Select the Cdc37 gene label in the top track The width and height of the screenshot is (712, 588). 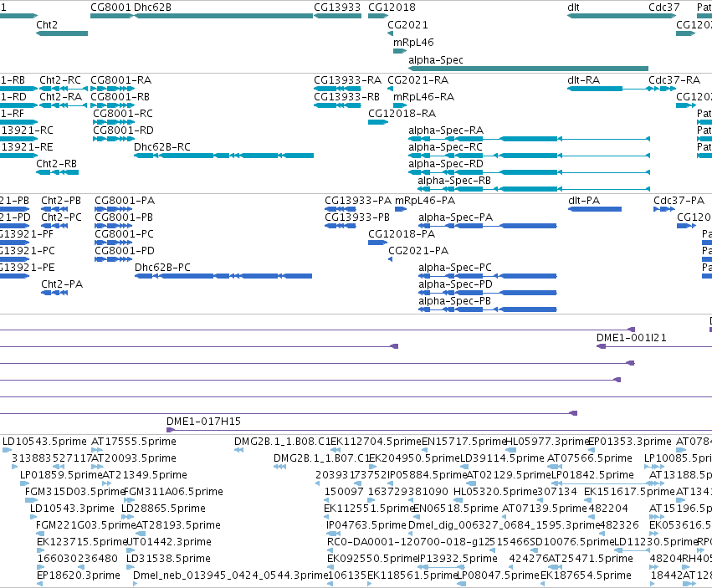coord(663,8)
